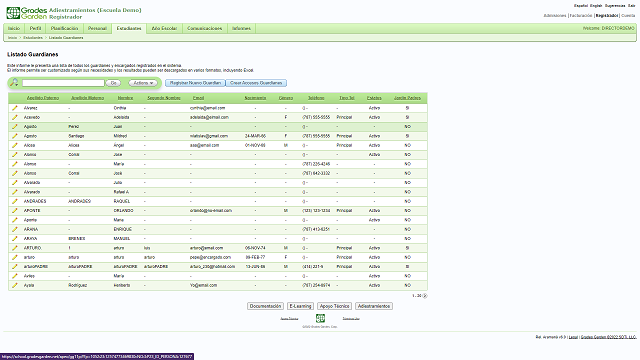Image resolution: width=640 pixels, height=360 pixels.
Task: Click the Go search button
Action: 113,83
